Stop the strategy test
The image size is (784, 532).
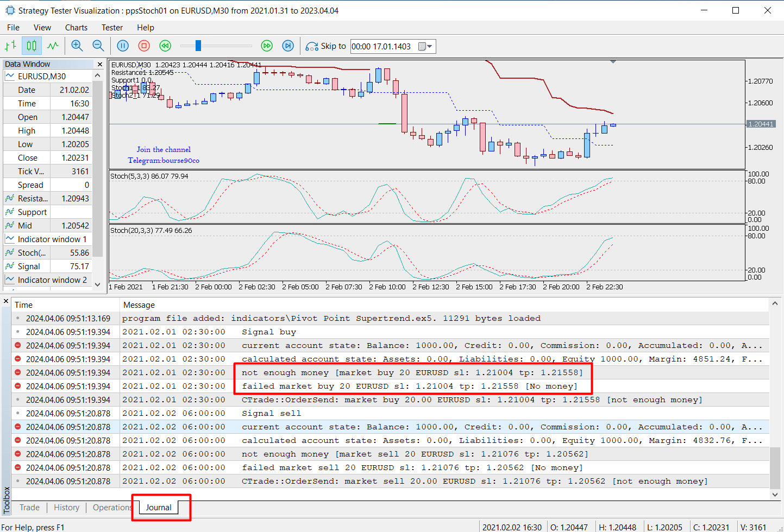coord(144,46)
